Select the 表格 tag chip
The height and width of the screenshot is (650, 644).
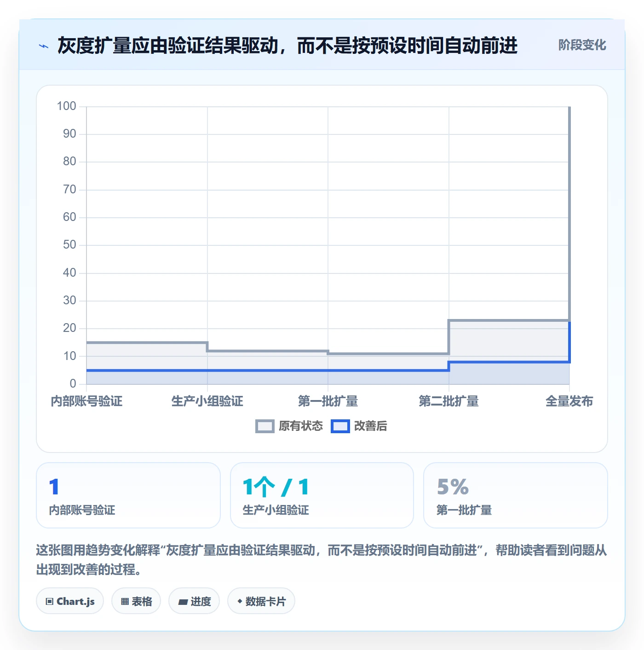pos(136,601)
